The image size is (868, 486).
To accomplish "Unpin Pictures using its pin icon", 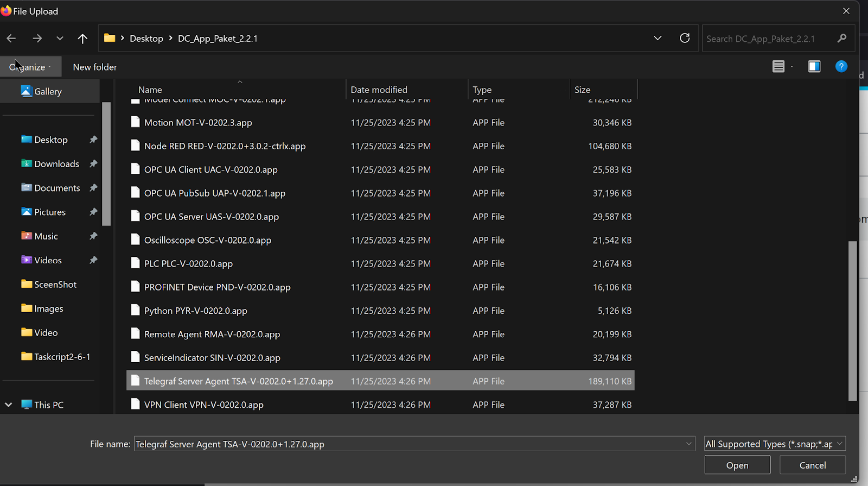I will [x=93, y=212].
